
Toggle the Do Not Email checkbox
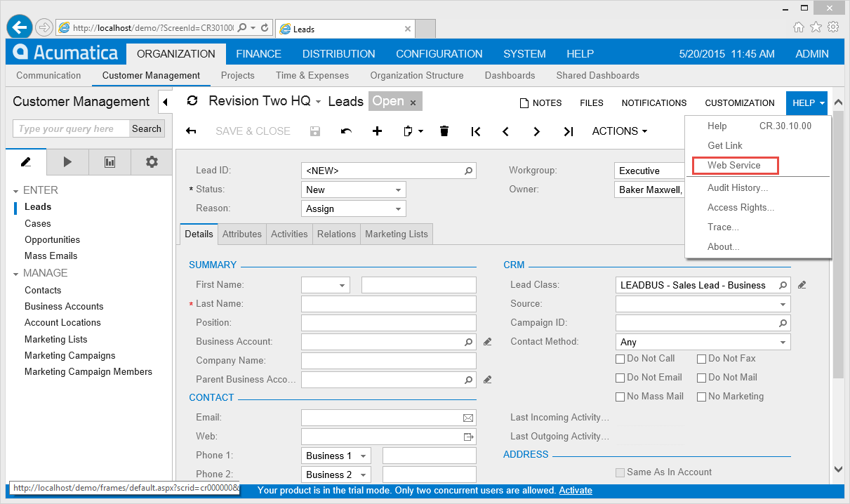coord(620,378)
